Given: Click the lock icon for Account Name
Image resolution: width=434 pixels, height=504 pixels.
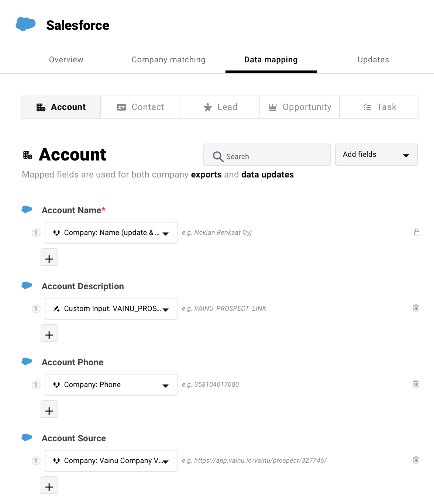Looking at the screenshot, I should (x=417, y=232).
